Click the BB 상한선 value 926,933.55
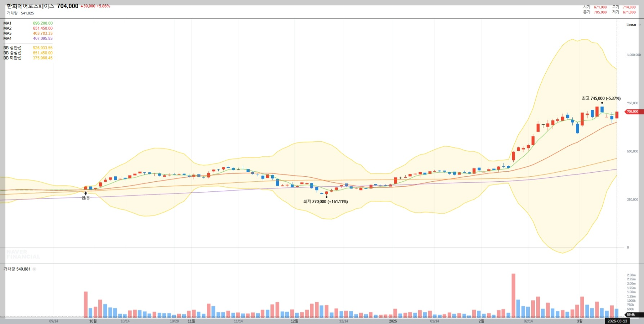The height and width of the screenshot is (324, 644). tap(43, 48)
